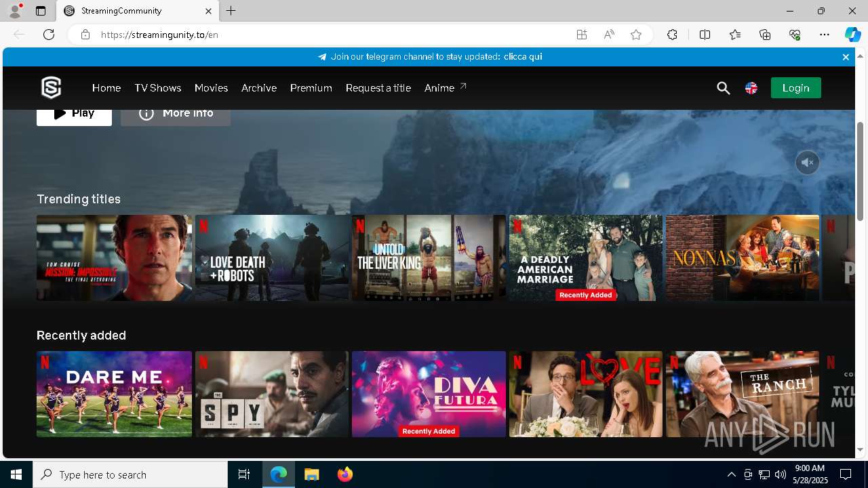Open the browser app available icon
Viewport: 868px width, 488px height.
582,35
